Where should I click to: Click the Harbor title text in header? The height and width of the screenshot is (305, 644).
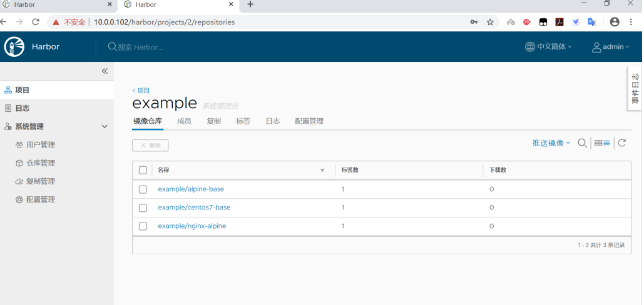[46, 47]
